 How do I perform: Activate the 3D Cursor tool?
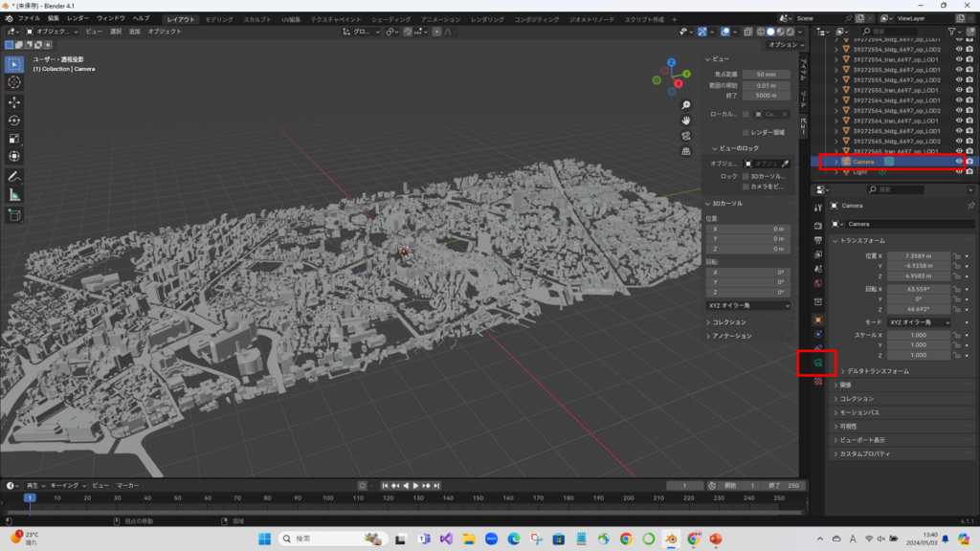[14, 82]
